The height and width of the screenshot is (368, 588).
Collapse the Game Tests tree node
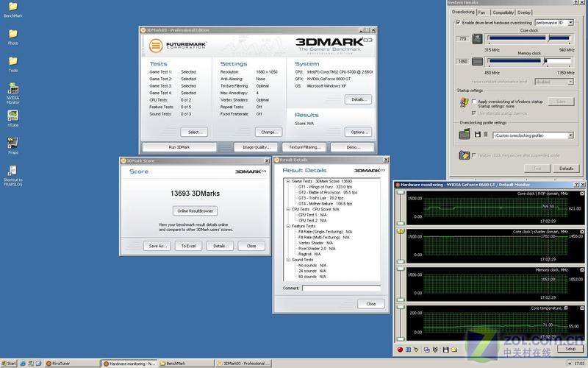pyautogui.click(x=288, y=181)
